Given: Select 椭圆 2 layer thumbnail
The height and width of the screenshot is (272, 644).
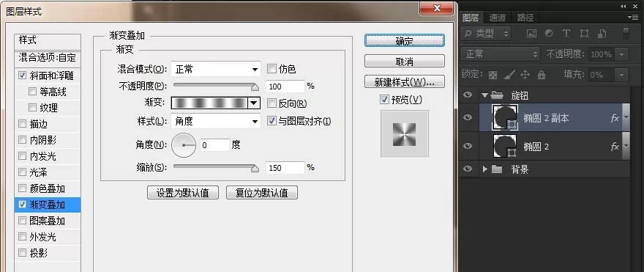Looking at the screenshot, I should click(505, 146).
